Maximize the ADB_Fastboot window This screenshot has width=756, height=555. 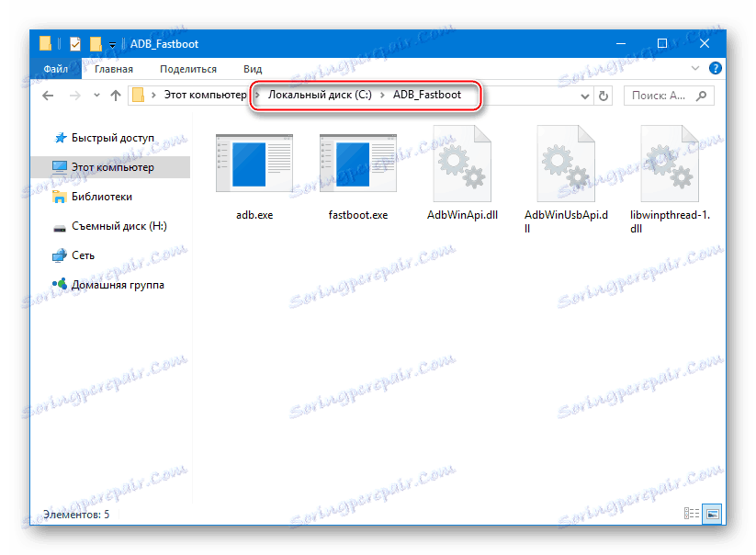(662, 44)
